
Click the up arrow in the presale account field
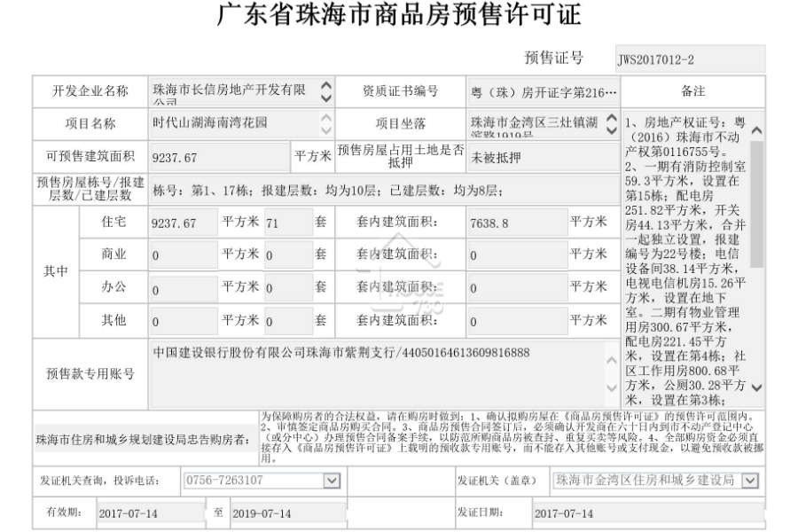(612, 361)
